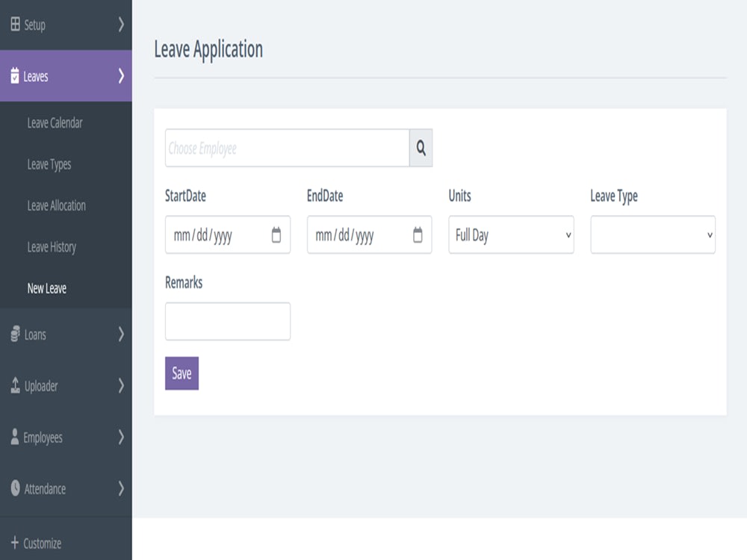Click the Customize plus icon
This screenshot has width=747, height=560.
pyautogui.click(x=13, y=543)
